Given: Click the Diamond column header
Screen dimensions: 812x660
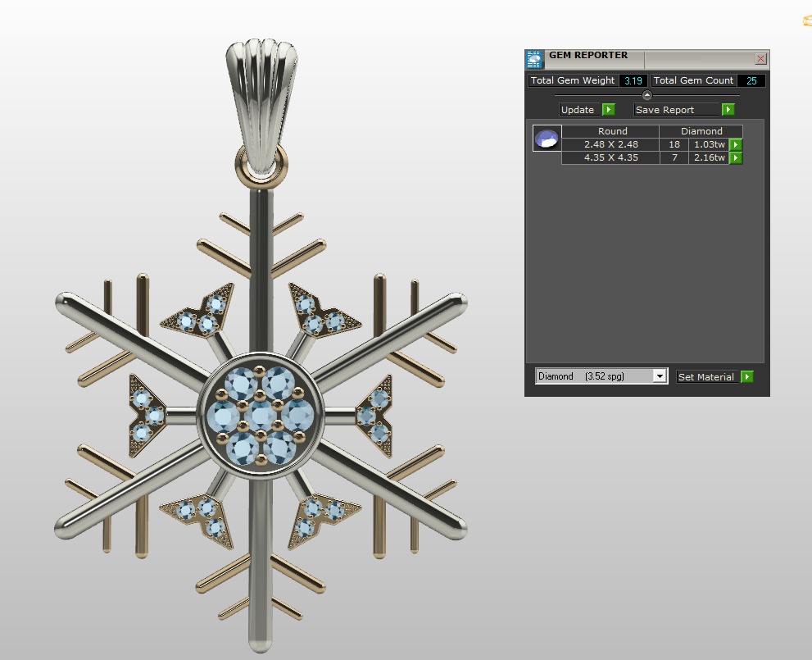Looking at the screenshot, I should pos(701,131).
